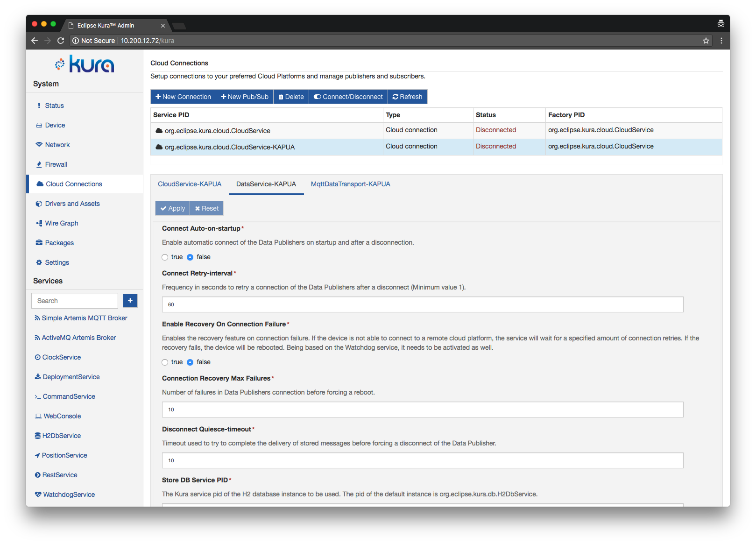The height and width of the screenshot is (544, 756).
Task: Click the CommandService terminal icon
Action: [38, 396]
